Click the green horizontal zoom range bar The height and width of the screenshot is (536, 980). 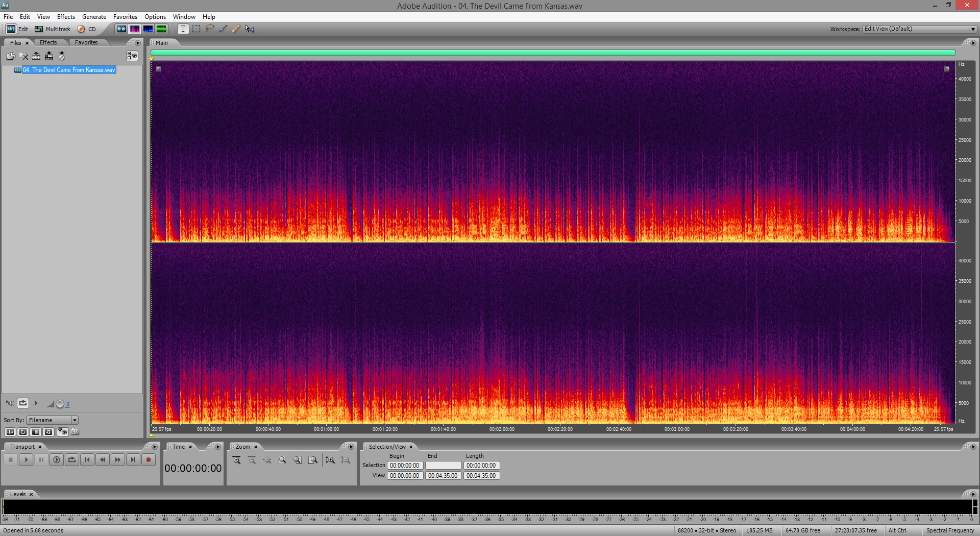click(x=553, y=53)
